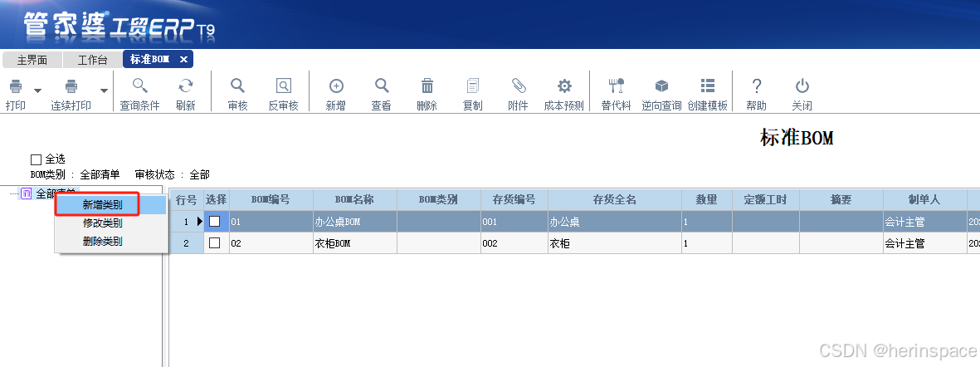Image resolution: width=980 pixels, height=367 pixels.
Task: Select the 全部清单 tree node
Action: [x=56, y=193]
